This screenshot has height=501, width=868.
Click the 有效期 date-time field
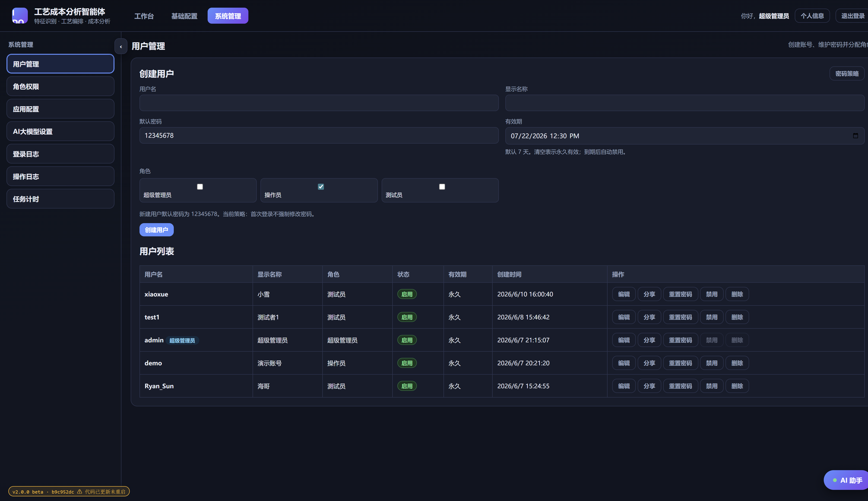(x=684, y=136)
